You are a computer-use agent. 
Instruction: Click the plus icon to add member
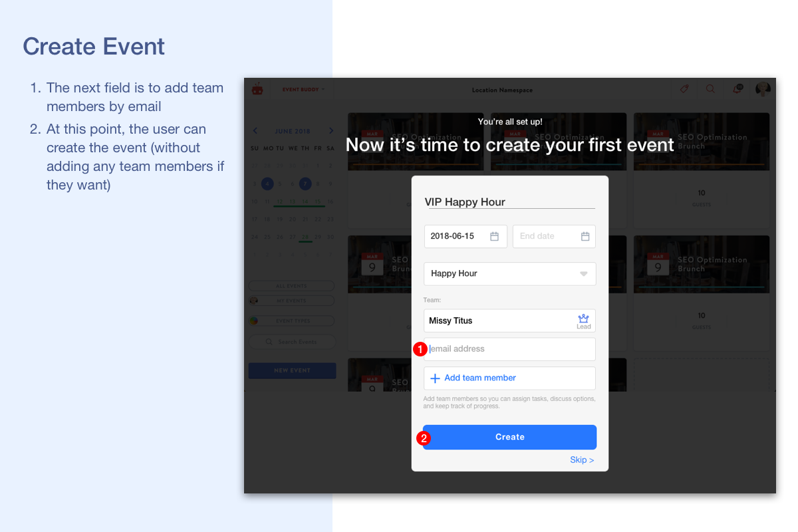click(x=435, y=378)
